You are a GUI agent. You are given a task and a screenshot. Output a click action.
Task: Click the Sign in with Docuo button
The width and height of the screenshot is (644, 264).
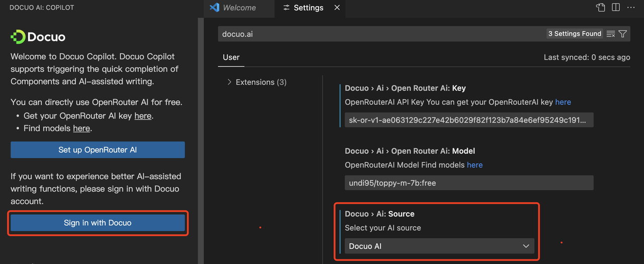click(98, 223)
